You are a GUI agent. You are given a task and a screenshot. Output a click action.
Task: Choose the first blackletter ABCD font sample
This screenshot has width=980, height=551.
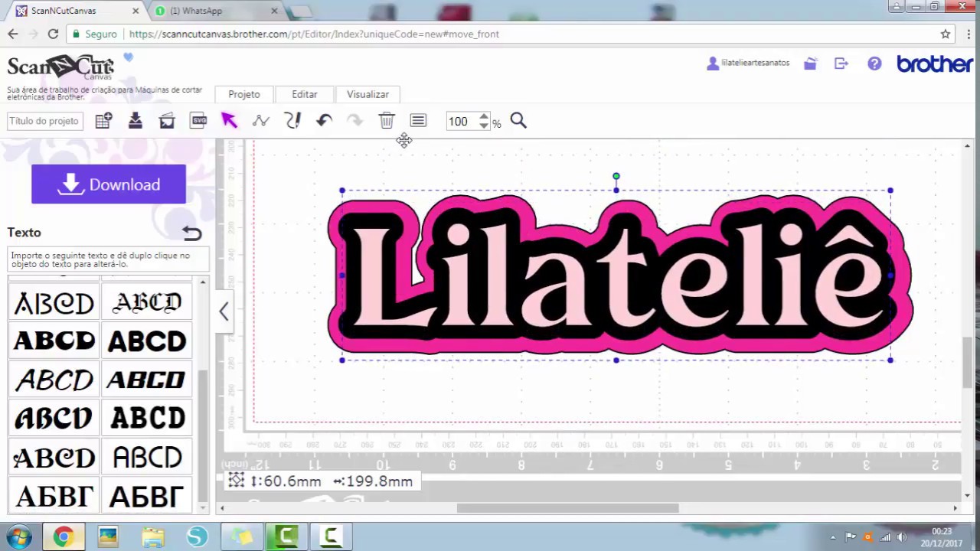tap(54, 303)
